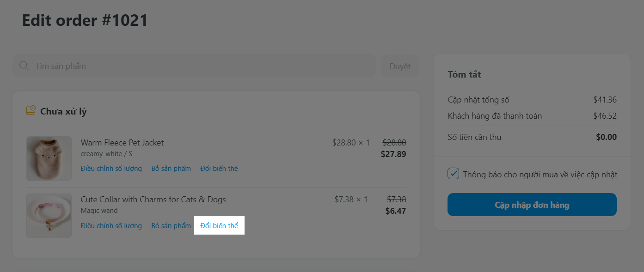Click the "Thông báo cho người mua" label text
Screen dimensions: 644x272
point(540,175)
